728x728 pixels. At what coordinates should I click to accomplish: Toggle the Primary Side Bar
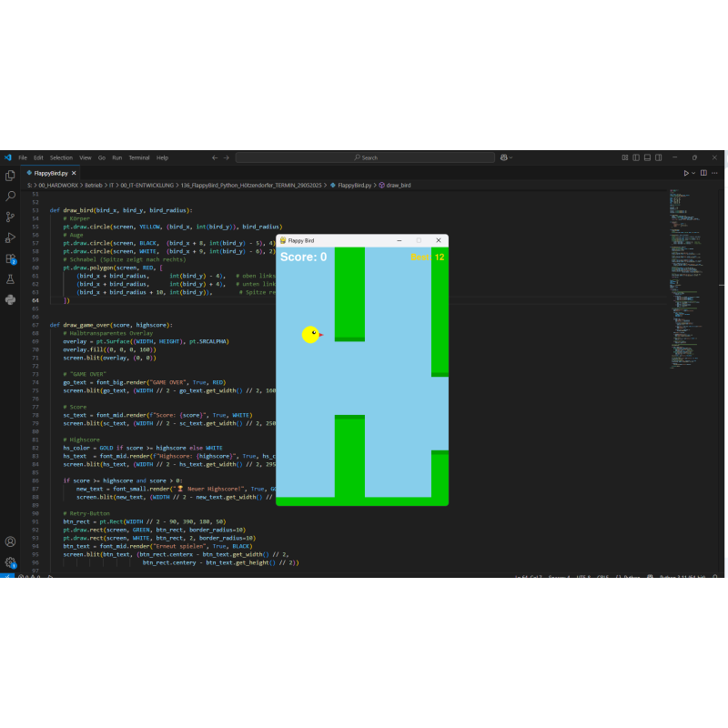pos(636,157)
